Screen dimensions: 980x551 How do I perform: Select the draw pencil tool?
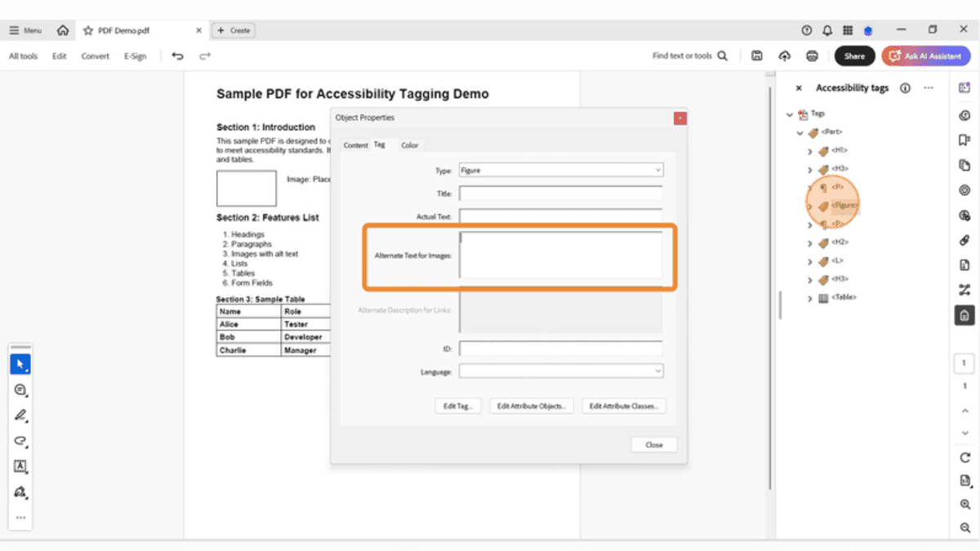pyautogui.click(x=20, y=415)
